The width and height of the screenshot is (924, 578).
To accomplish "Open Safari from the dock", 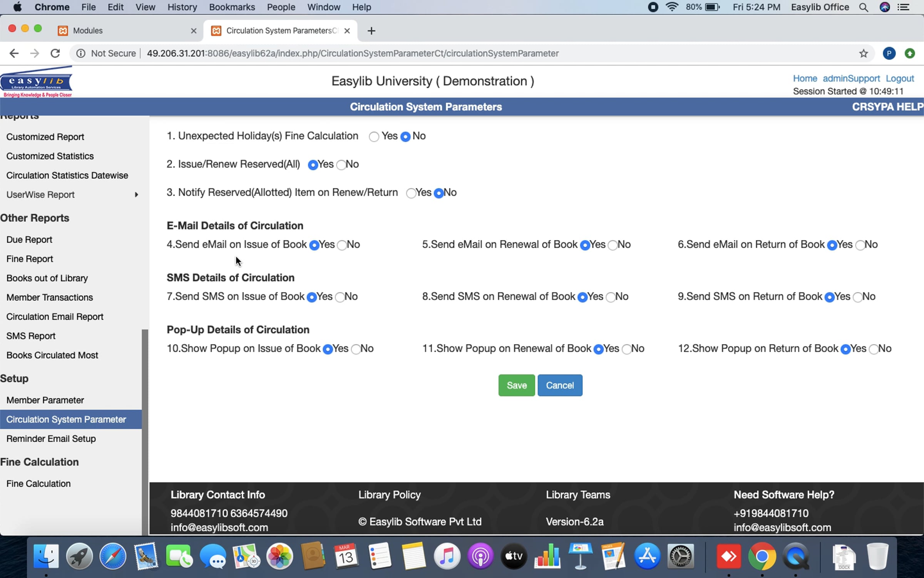I will coord(113,556).
